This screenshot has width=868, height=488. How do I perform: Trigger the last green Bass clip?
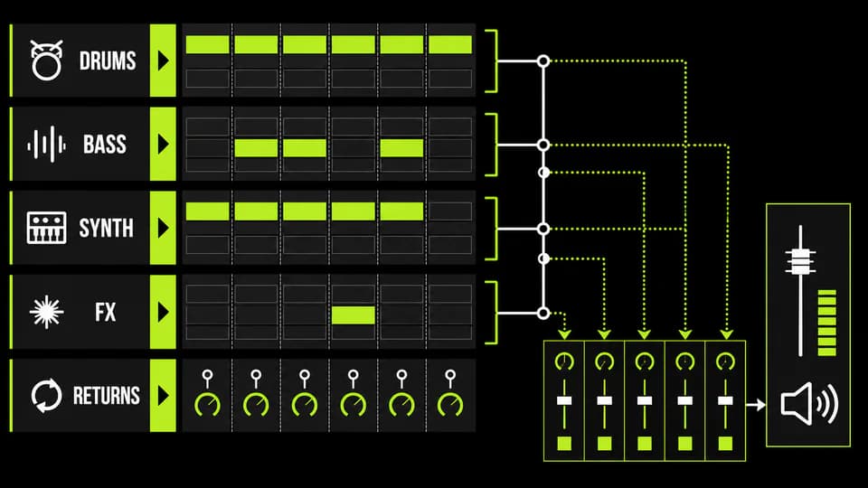click(x=401, y=148)
